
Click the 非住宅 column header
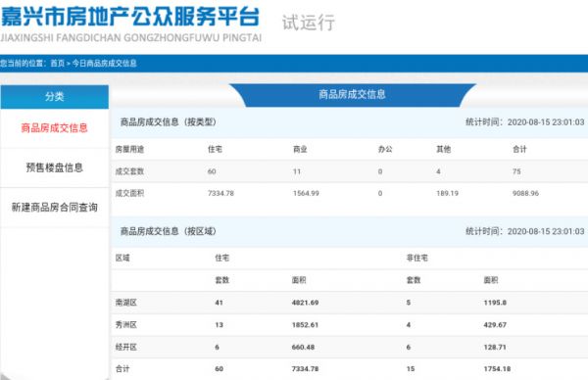(417, 258)
